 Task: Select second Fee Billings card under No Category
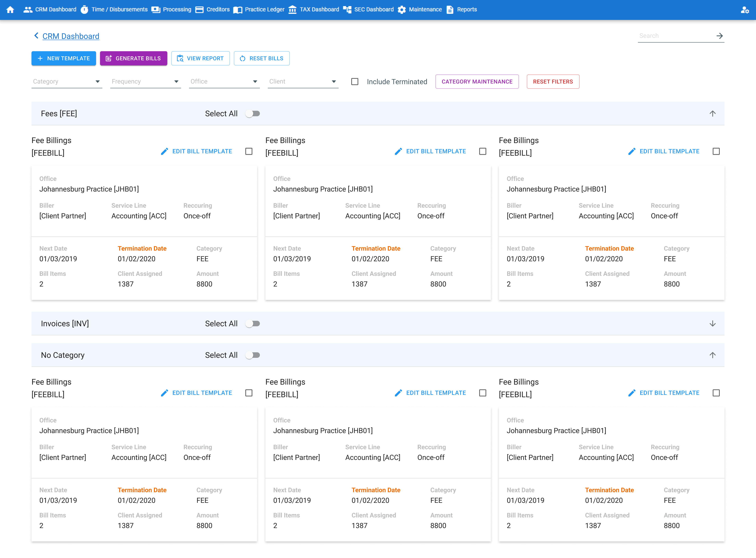(483, 393)
